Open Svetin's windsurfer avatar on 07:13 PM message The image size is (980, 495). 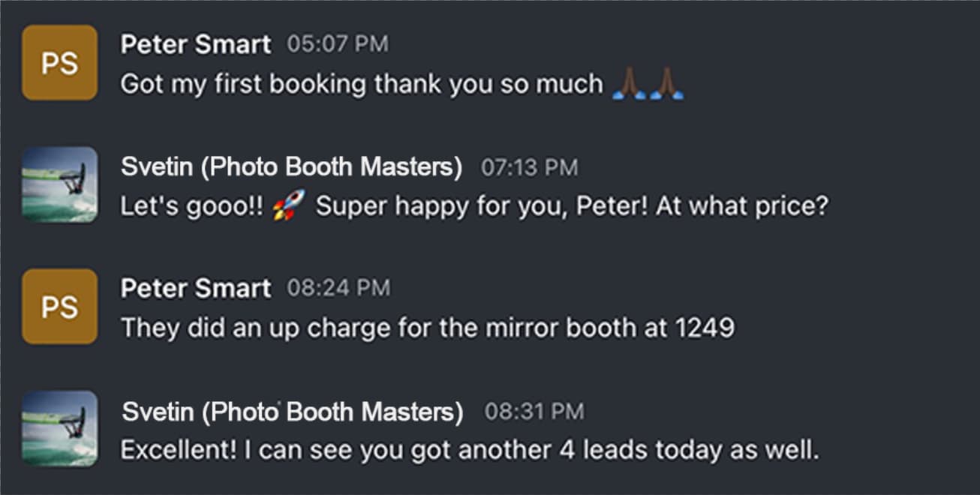59,184
